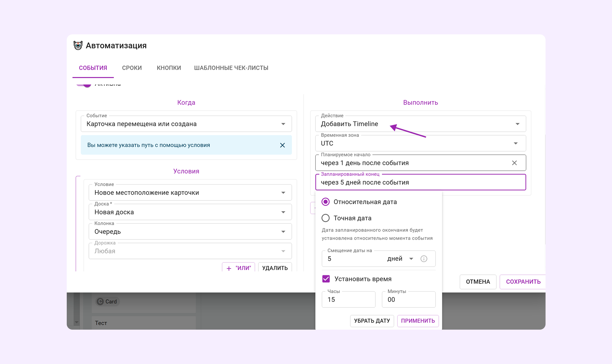Click the Сохранить button
Viewport: 612px width, 364px height.
click(523, 282)
